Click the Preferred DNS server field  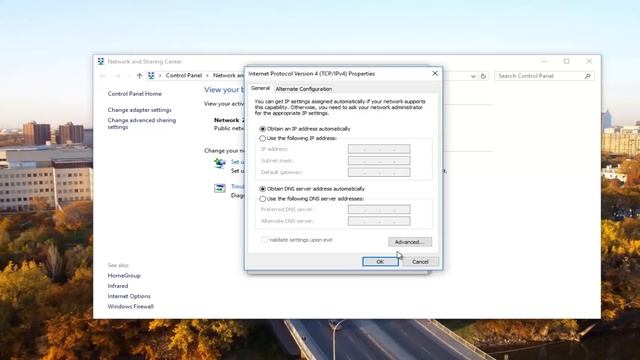(x=379, y=209)
